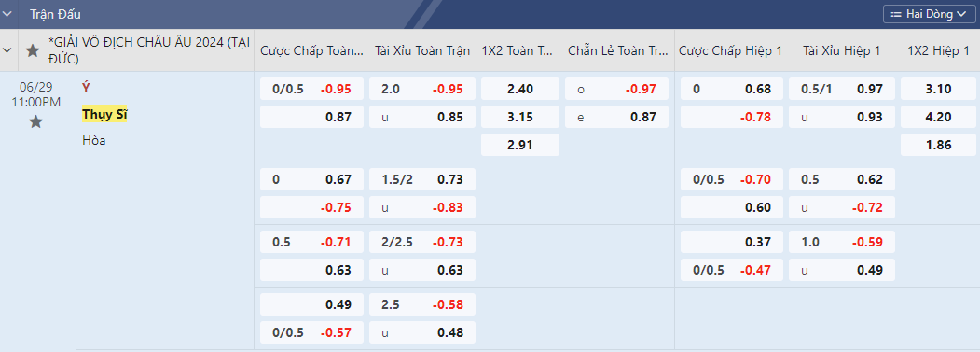Click the Cược Chấp Toàn Trận column header
Viewport: 980px width, 352px height.
[311, 50]
